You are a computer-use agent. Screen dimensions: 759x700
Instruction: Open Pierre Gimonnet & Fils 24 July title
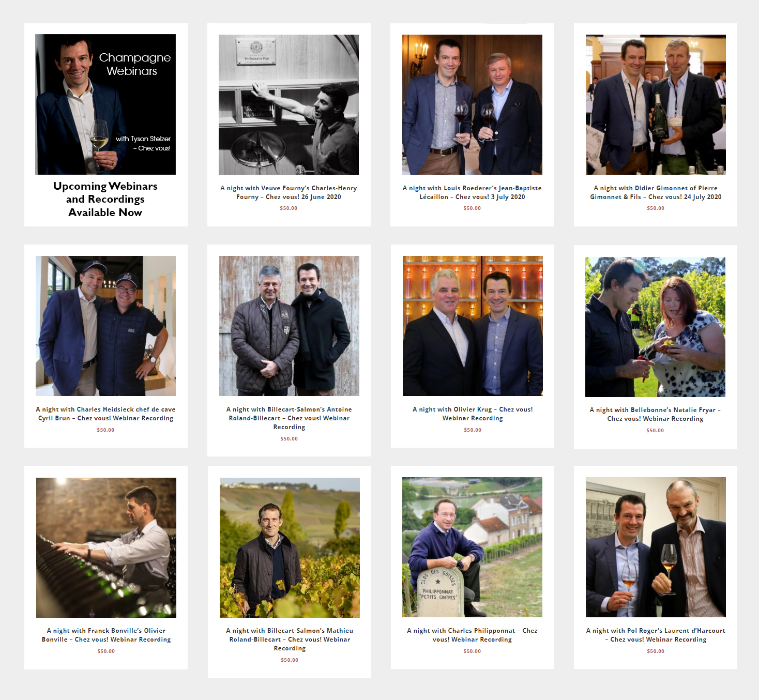click(x=656, y=192)
